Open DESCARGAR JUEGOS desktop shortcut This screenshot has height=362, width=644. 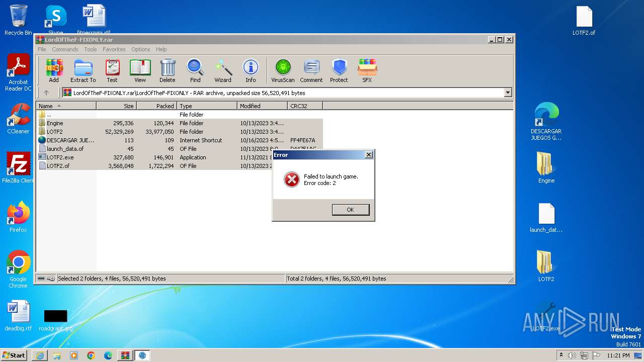pos(546,121)
